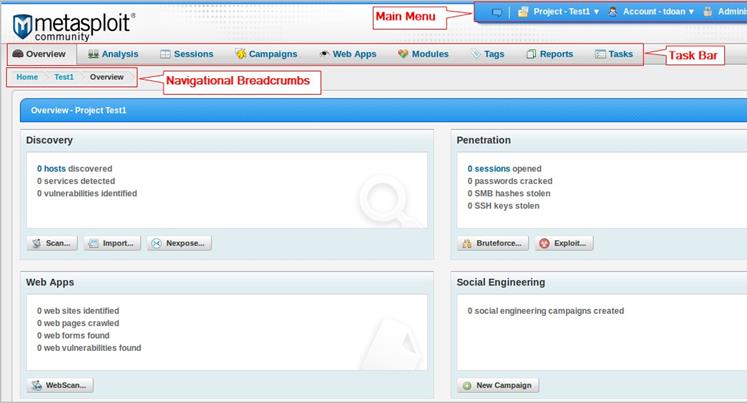747x403 pixels.
Task: Click '0 web vulnerabilities found' text
Action: click(x=89, y=348)
